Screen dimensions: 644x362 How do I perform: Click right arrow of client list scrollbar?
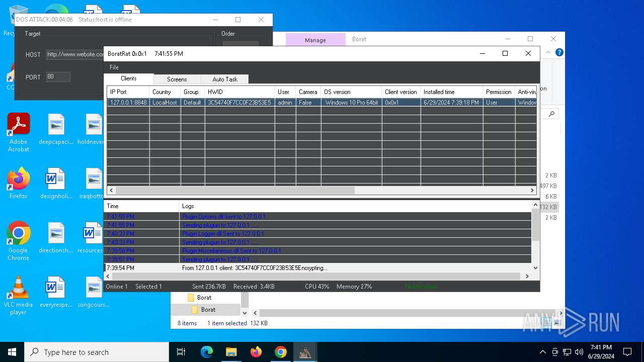(532, 191)
